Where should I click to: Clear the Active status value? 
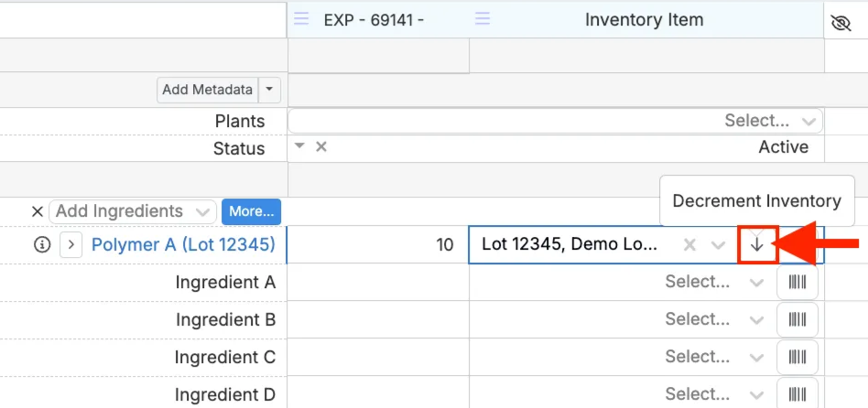click(x=321, y=146)
